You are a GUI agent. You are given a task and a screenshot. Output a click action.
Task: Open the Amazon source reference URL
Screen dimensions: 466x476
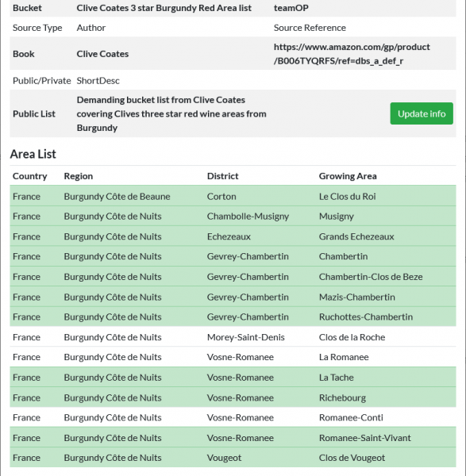[352, 54]
